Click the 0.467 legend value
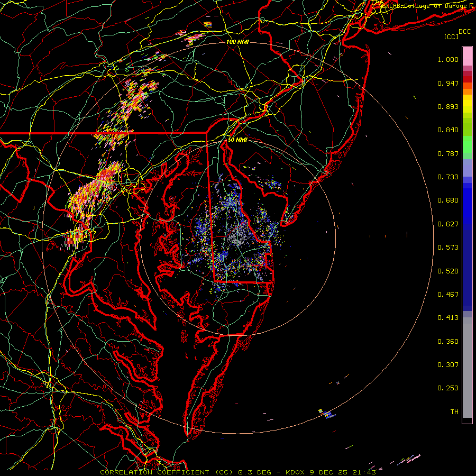Image resolution: width=476 pixels, height=476 pixels. [448, 295]
